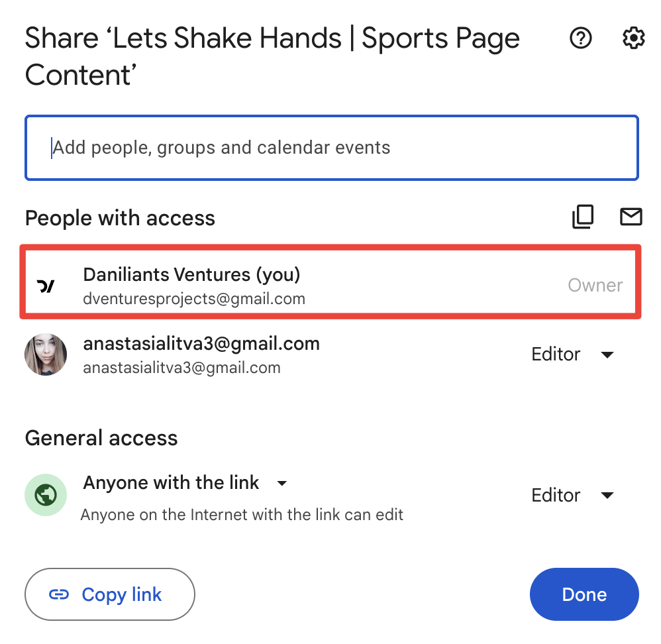Select the 'Daniliants Ventures (you)' name
Screen dimensions: 661x644
tap(191, 274)
